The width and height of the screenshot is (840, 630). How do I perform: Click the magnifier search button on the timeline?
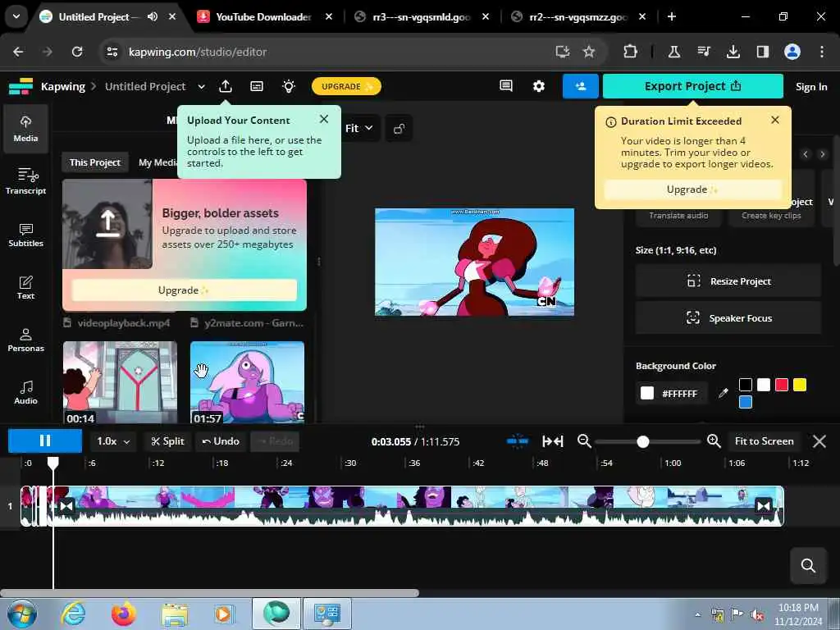(808, 565)
